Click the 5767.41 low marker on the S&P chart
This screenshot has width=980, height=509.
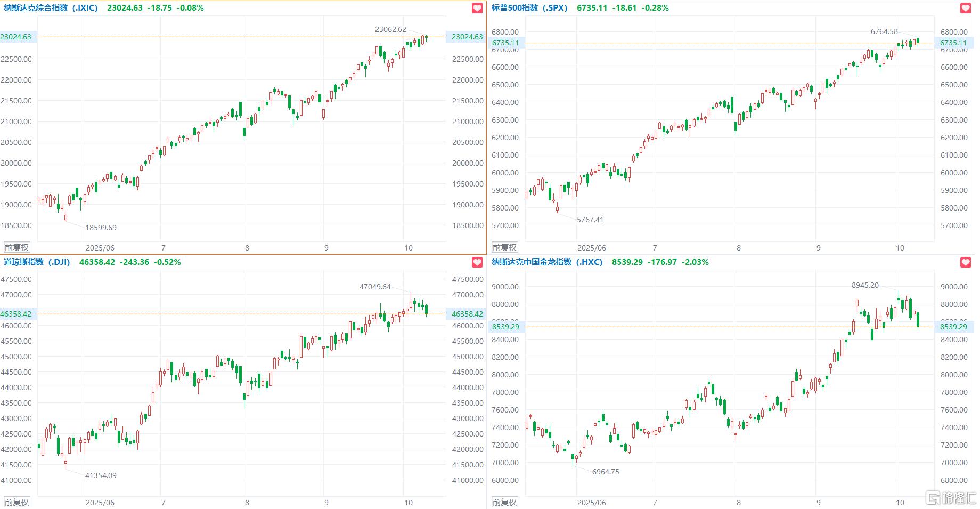tap(590, 220)
